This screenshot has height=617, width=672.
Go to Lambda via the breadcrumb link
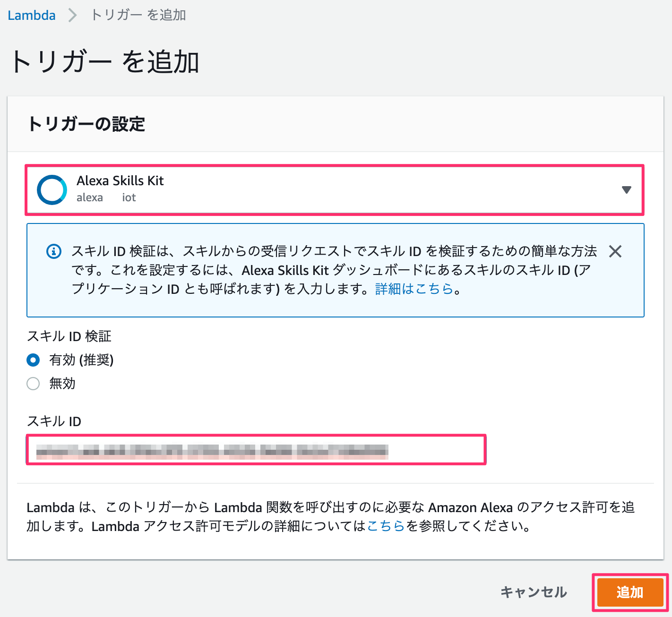coord(32,15)
